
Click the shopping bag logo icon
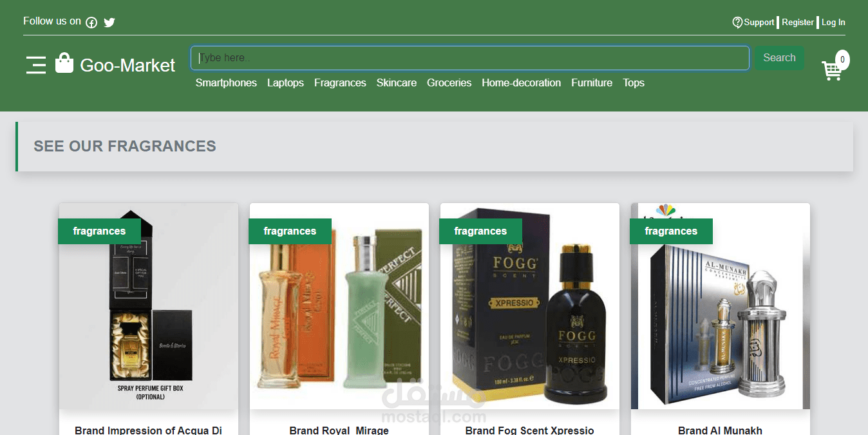pyautogui.click(x=64, y=63)
